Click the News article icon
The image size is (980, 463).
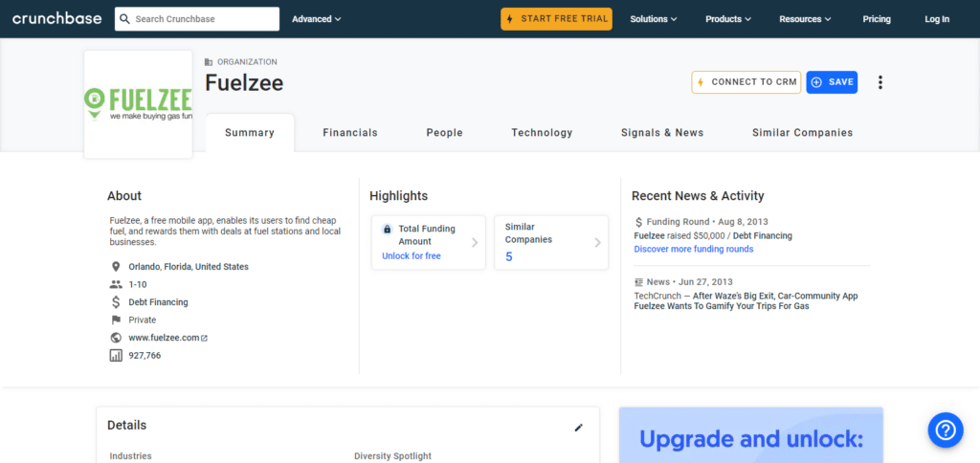(x=638, y=282)
